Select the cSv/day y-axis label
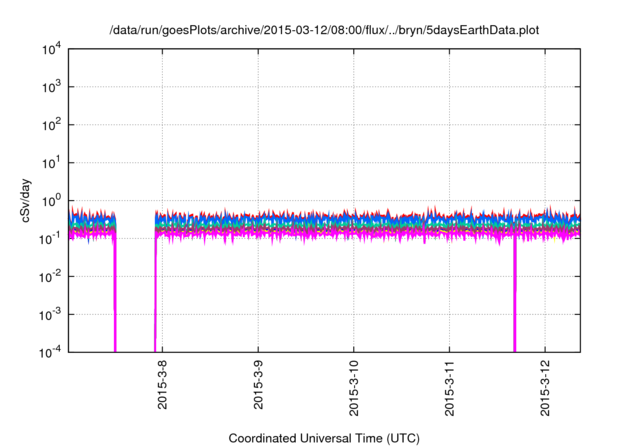Image resolution: width=640 pixels, height=448 pixels. [x=26, y=200]
